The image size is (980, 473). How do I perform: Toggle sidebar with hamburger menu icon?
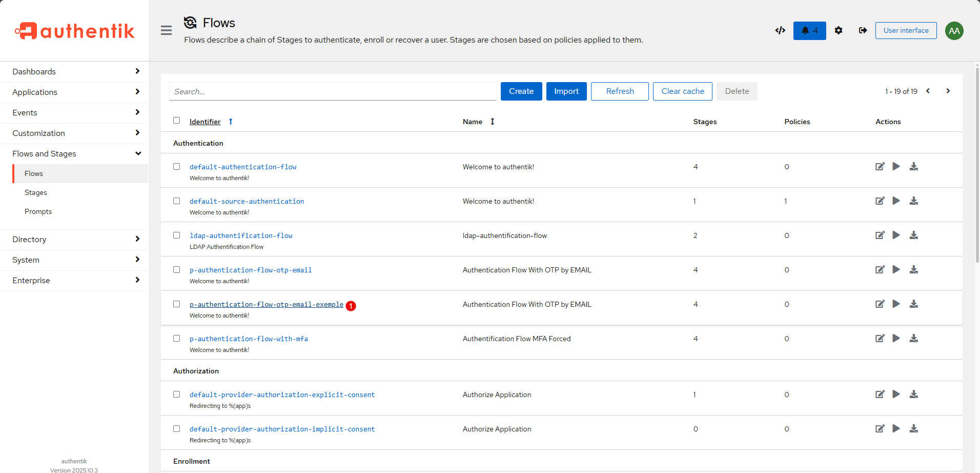tap(166, 31)
